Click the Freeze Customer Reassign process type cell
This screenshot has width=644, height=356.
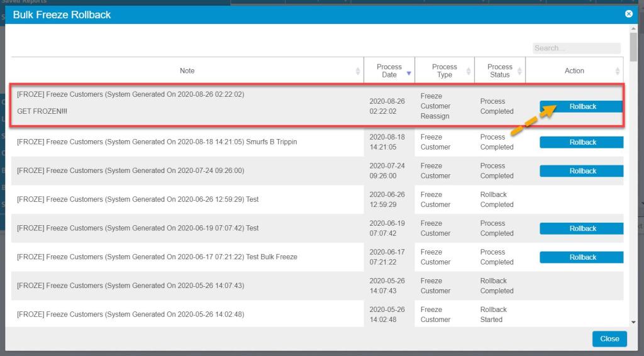coord(435,106)
